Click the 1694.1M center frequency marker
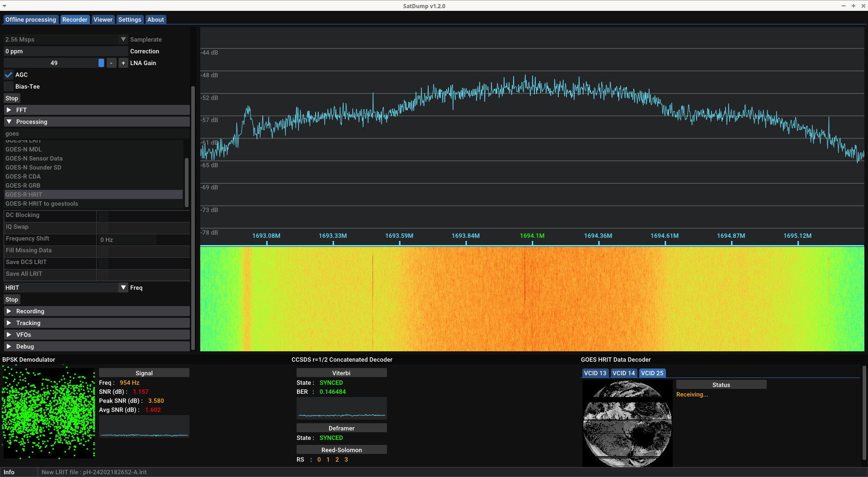The image size is (868, 477). pos(532,236)
